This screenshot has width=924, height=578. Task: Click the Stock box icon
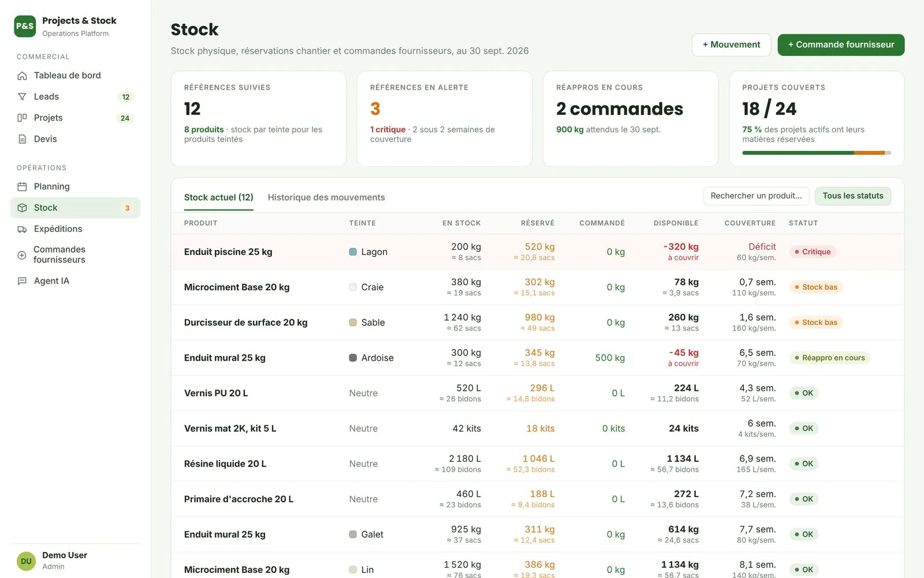click(22, 208)
